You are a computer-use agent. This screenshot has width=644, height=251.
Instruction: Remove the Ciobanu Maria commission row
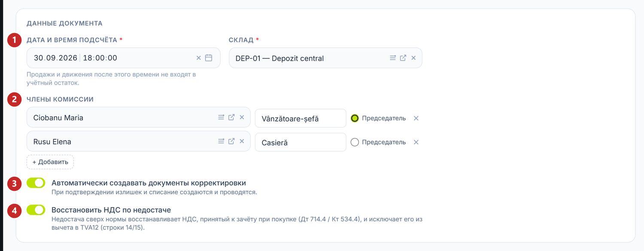click(x=416, y=118)
